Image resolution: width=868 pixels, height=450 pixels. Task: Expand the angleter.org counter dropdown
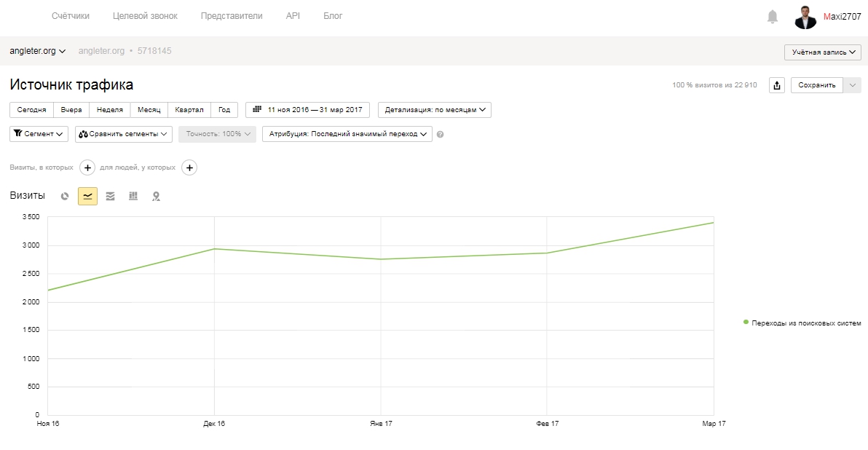pos(38,51)
